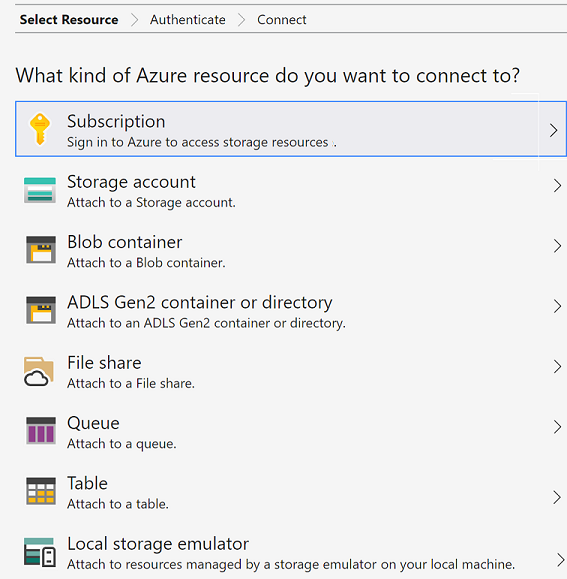The width and height of the screenshot is (567, 579).
Task: Choose the Local storage emulator title
Action: point(158,544)
